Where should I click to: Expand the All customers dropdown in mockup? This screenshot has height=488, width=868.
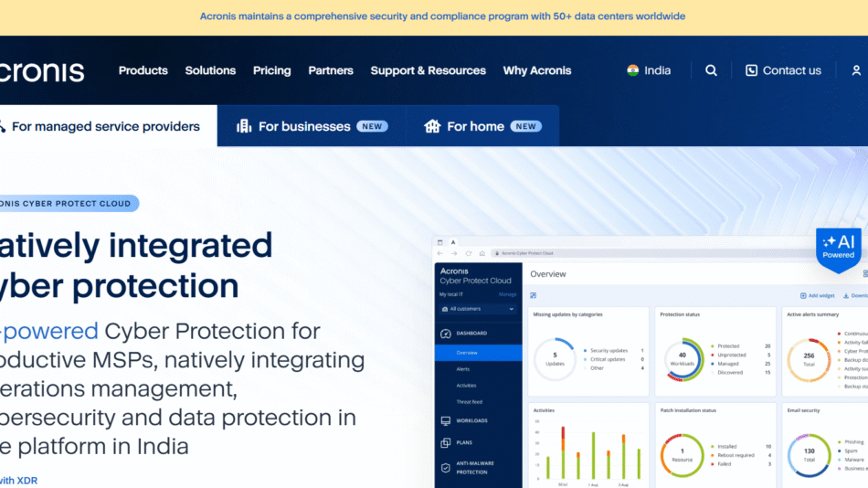pyautogui.click(x=478, y=309)
